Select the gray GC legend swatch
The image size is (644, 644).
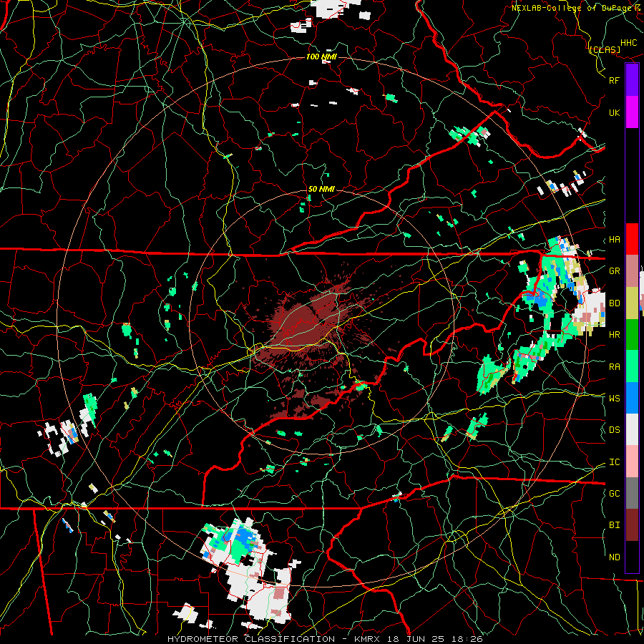point(632,493)
